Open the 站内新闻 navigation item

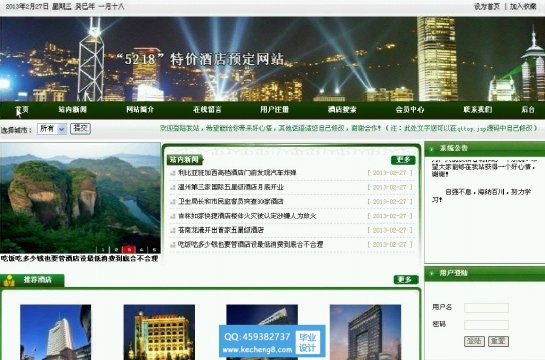(72, 110)
